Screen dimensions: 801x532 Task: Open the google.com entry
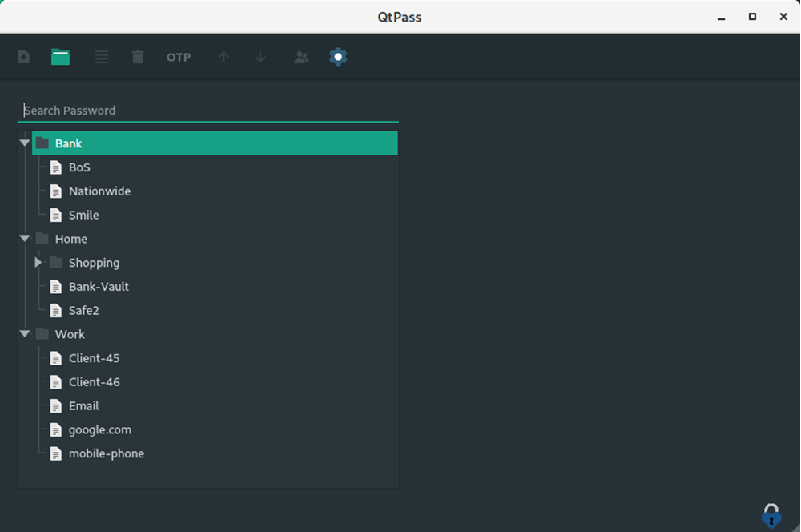99,429
